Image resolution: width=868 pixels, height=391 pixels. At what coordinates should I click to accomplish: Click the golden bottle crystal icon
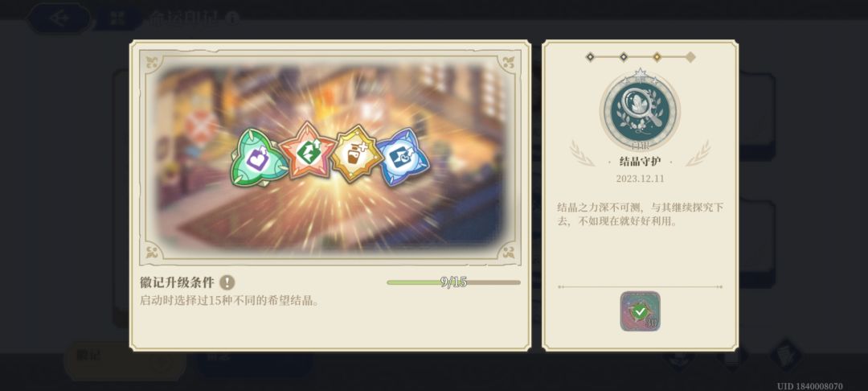click(x=357, y=154)
